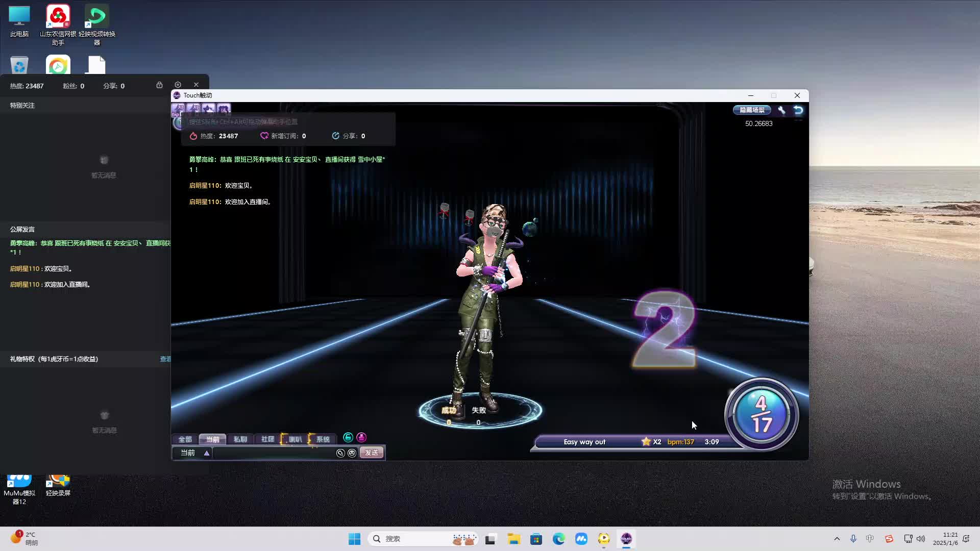Open the gear settings of streaming panel

tap(178, 85)
